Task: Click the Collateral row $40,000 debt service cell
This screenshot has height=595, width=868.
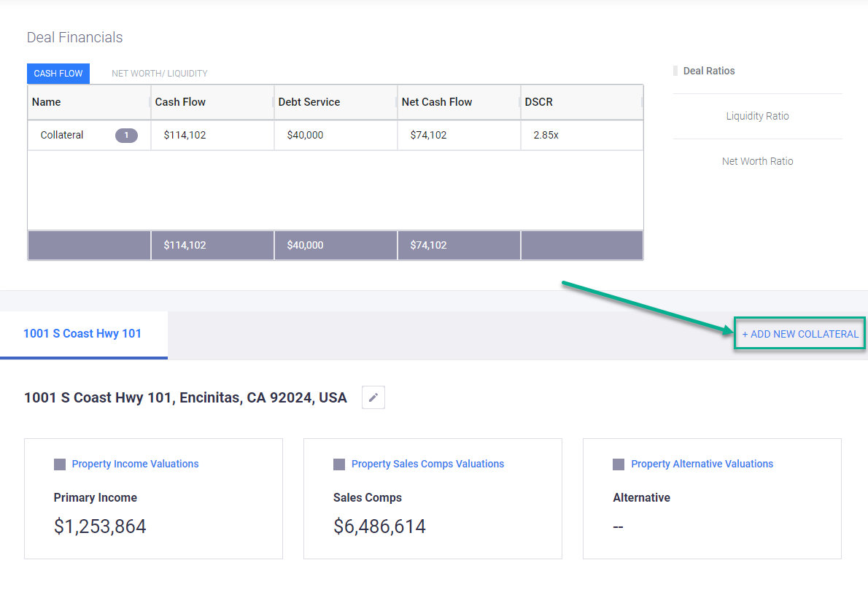Action: tap(336, 135)
